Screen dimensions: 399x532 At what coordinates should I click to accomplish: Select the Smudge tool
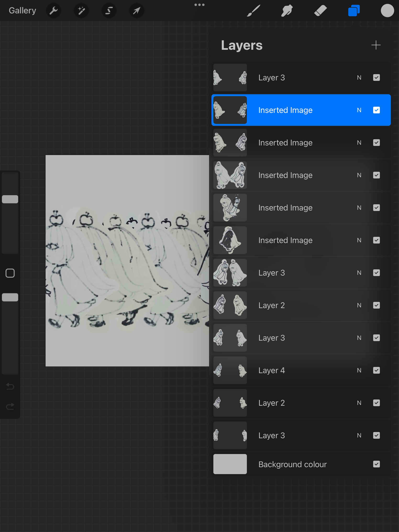click(287, 11)
